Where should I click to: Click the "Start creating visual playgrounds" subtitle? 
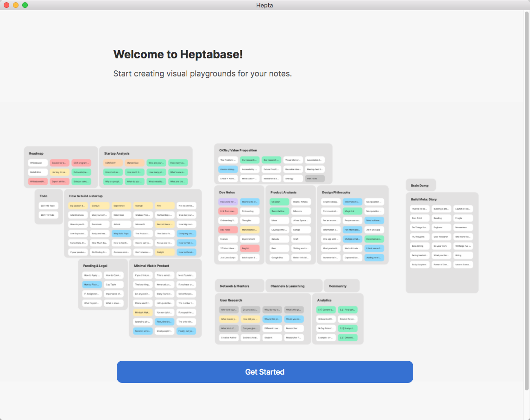[202, 74]
